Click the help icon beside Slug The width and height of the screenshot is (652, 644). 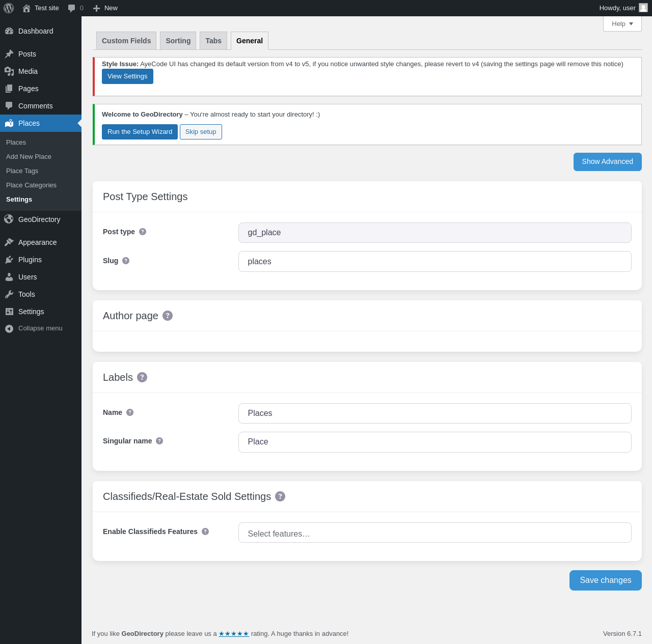[126, 261]
